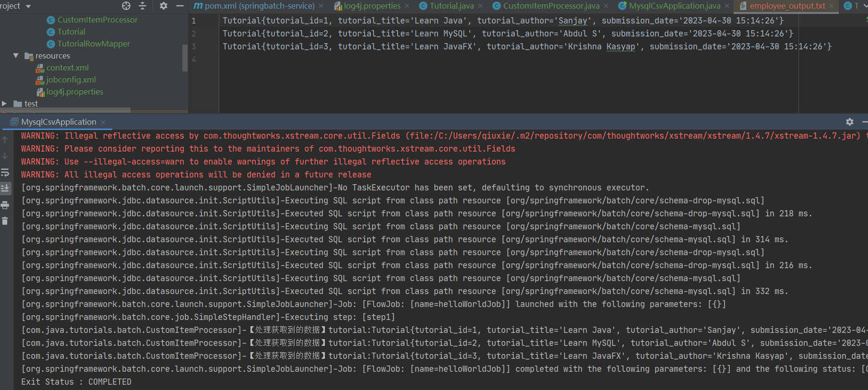Open CustomItemProcessor class in tree
The height and width of the screenshot is (390, 868).
(x=97, y=20)
